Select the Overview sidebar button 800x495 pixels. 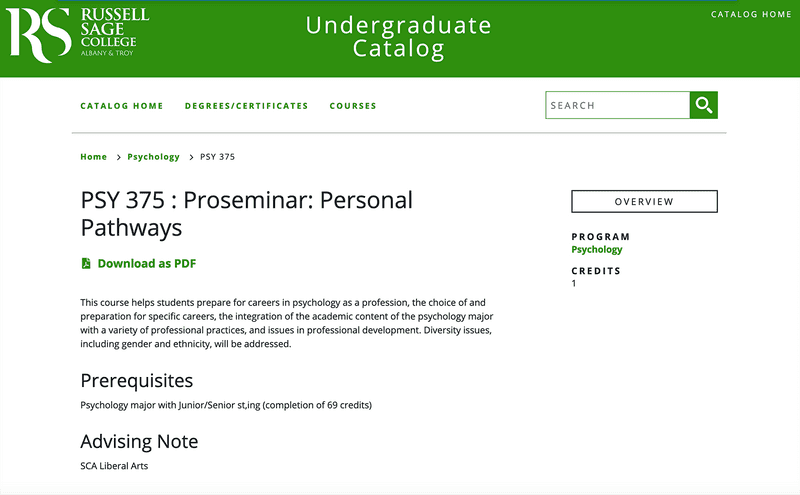click(644, 201)
